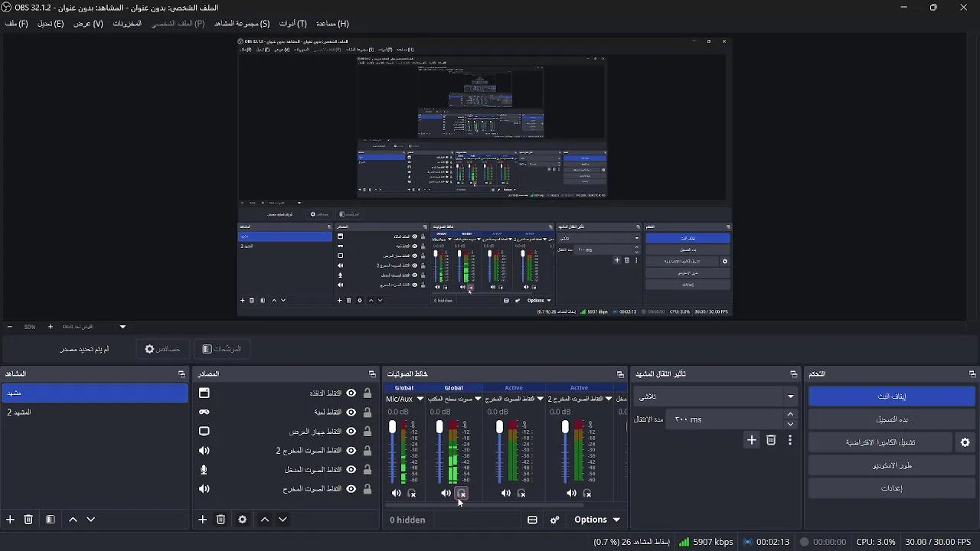This screenshot has height=551, width=980.
Task: Increase transition duration with up arrow
Action: 790,414
